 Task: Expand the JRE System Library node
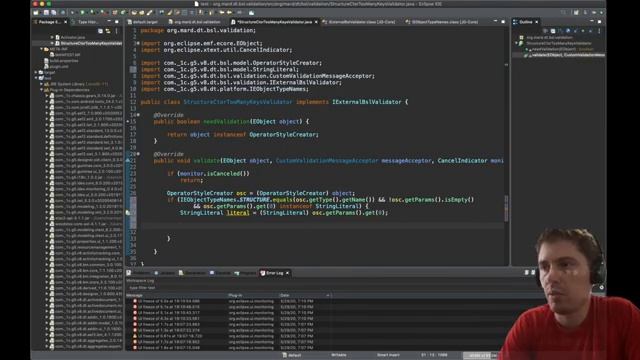pyautogui.click(x=41, y=84)
